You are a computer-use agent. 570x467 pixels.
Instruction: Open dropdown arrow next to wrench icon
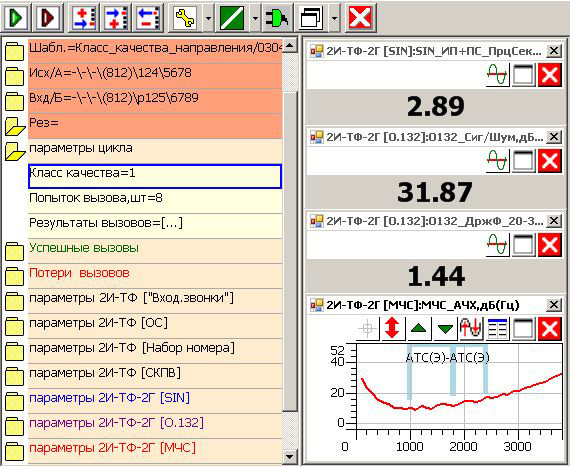(x=208, y=17)
